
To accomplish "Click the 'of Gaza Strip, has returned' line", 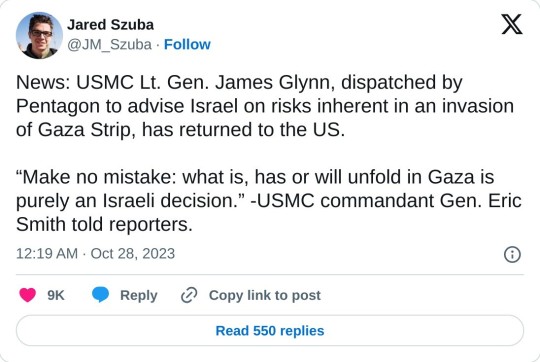I will click(x=180, y=130).
